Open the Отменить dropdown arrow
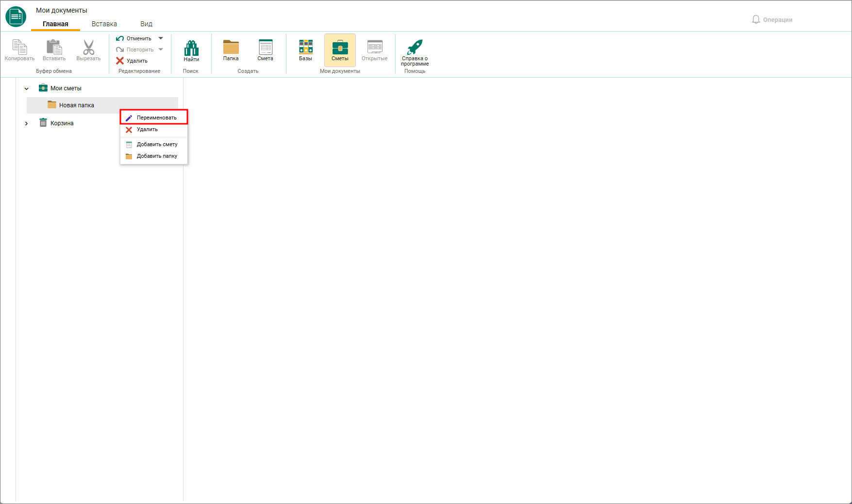 (161, 38)
